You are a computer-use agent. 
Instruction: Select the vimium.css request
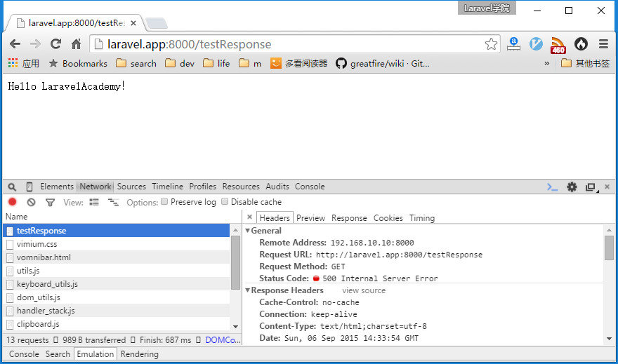[x=117, y=244]
